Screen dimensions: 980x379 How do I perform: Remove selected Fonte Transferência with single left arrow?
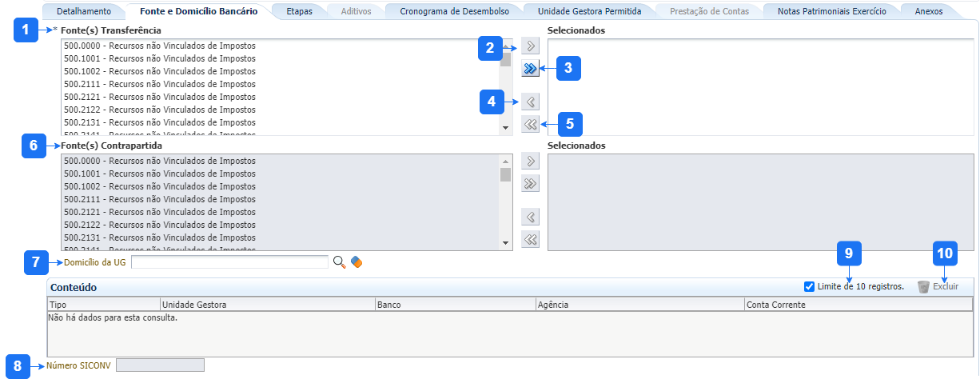point(530,102)
